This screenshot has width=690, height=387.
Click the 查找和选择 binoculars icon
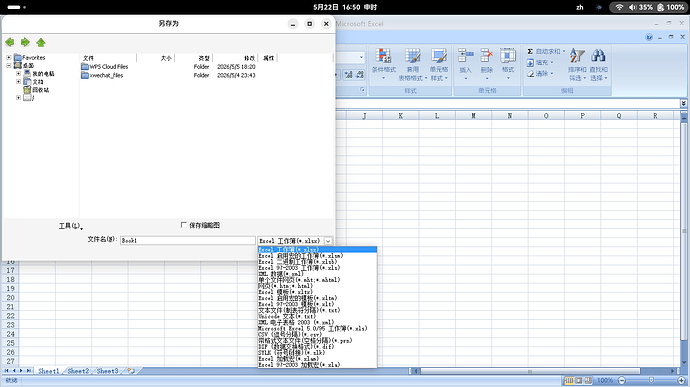[x=598, y=56]
